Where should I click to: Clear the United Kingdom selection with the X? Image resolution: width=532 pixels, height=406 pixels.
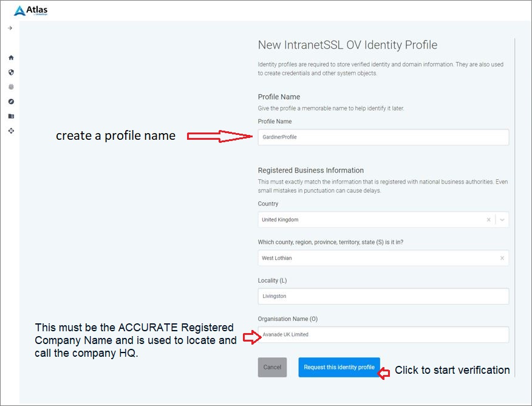pyautogui.click(x=489, y=219)
